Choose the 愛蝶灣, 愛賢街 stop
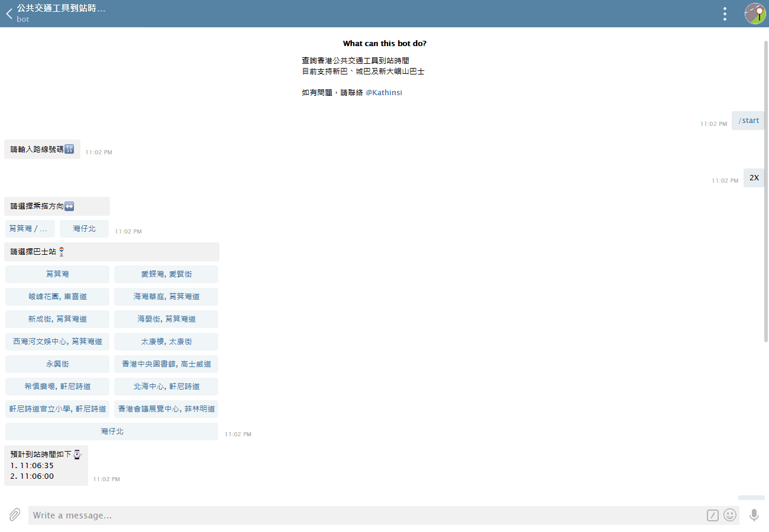Viewport: 769px width, 532px height. 166,274
